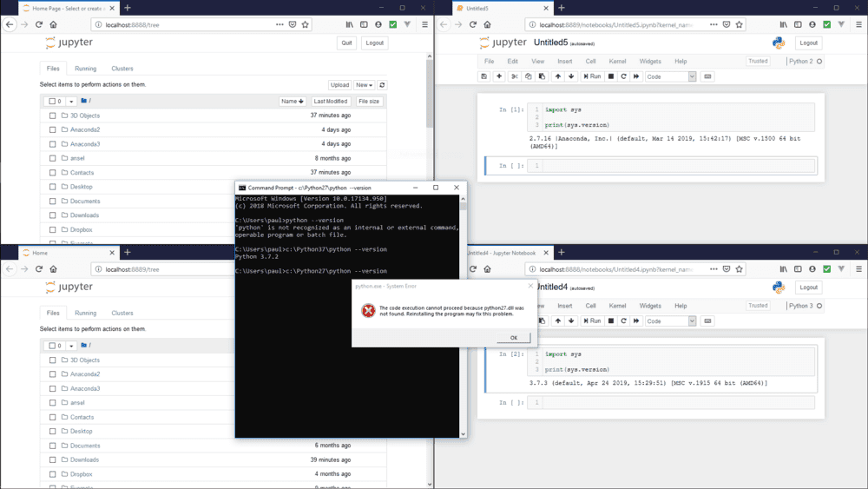Viewport: 868px width, 489px height.
Task: Open the New dropdown in localhost:8888 file browser
Action: pyautogui.click(x=364, y=85)
